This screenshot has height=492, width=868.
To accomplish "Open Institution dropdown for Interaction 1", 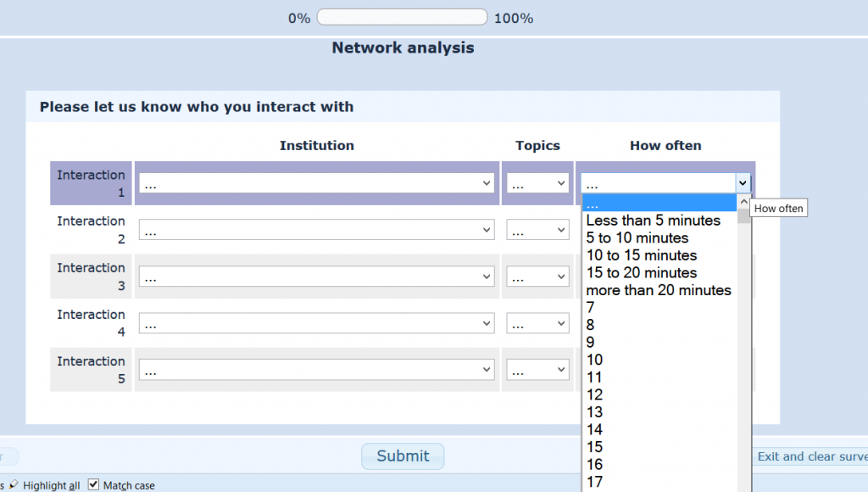I will click(316, 183).
